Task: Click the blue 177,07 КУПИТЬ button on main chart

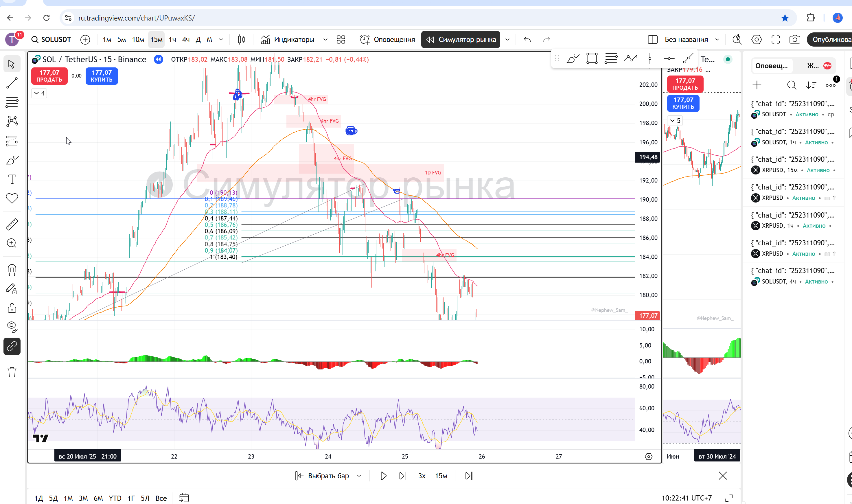Action: click(x=102, y=76)
